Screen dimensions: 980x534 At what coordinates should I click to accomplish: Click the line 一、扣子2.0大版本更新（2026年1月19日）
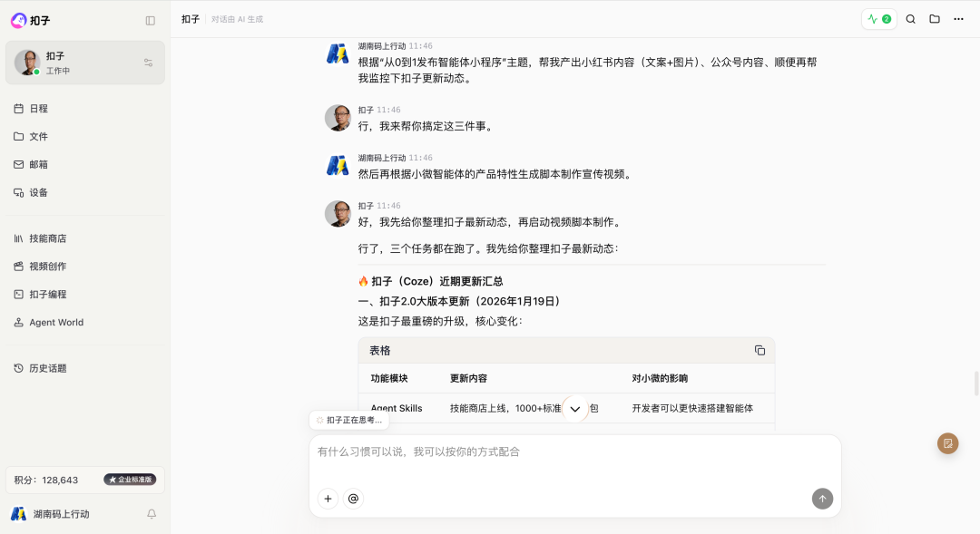[461, 302]
